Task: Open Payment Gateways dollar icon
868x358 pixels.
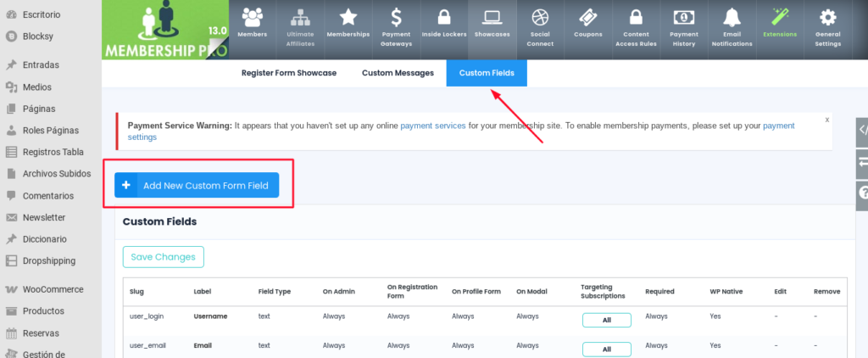Action: pyautogui.click(x=397, y=17)
